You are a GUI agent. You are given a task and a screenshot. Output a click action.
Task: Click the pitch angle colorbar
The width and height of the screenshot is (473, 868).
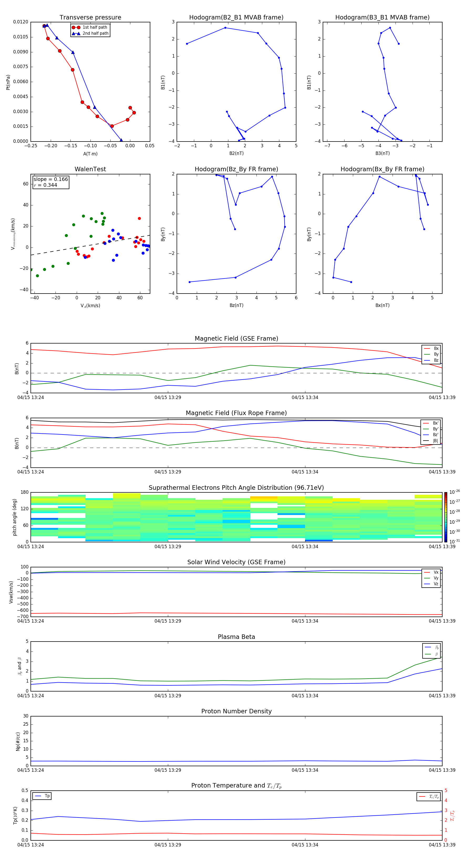coord(445,517)
